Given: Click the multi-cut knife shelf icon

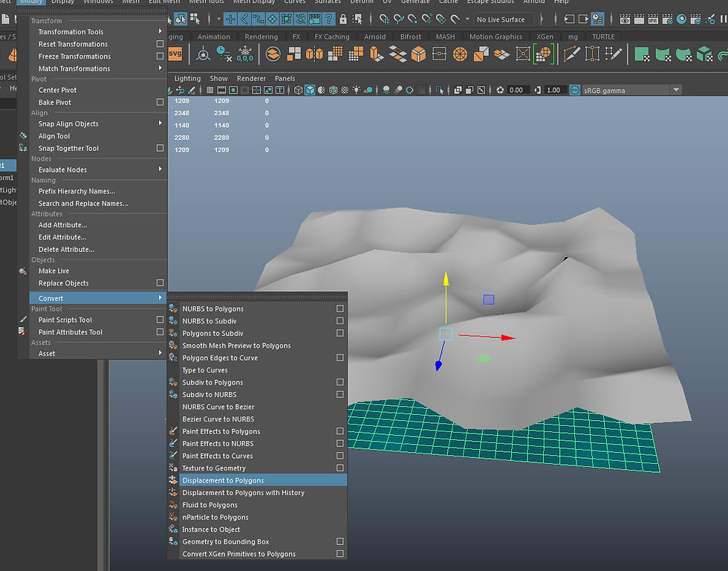Looking at the screenshot, I should pyautogui.click(x=571, y=54).
